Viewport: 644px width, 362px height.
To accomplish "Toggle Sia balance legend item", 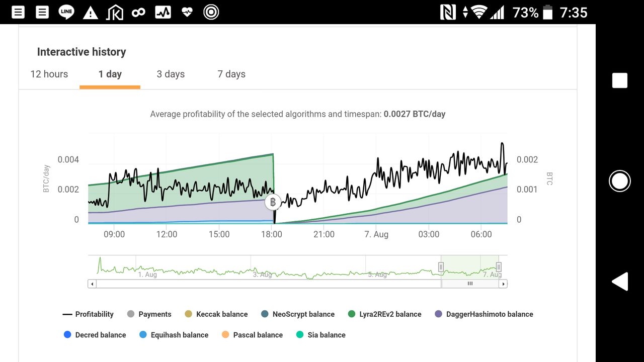I will click(321, 335).
